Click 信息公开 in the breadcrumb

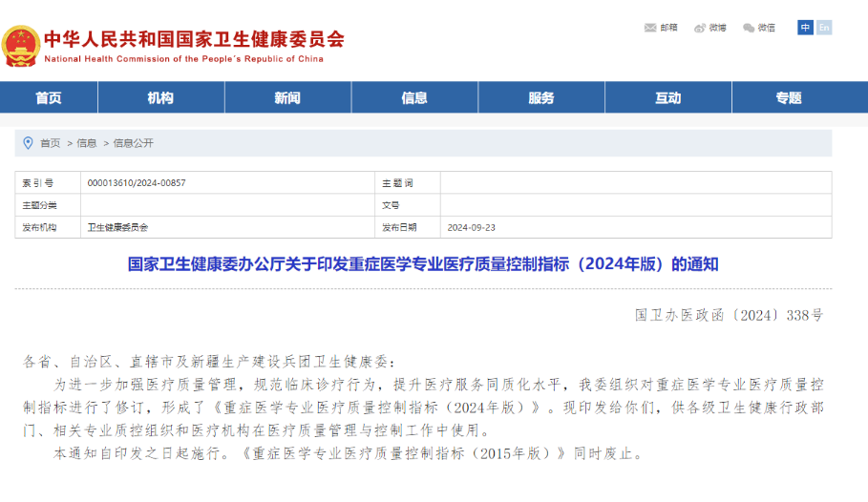point(134,143)
